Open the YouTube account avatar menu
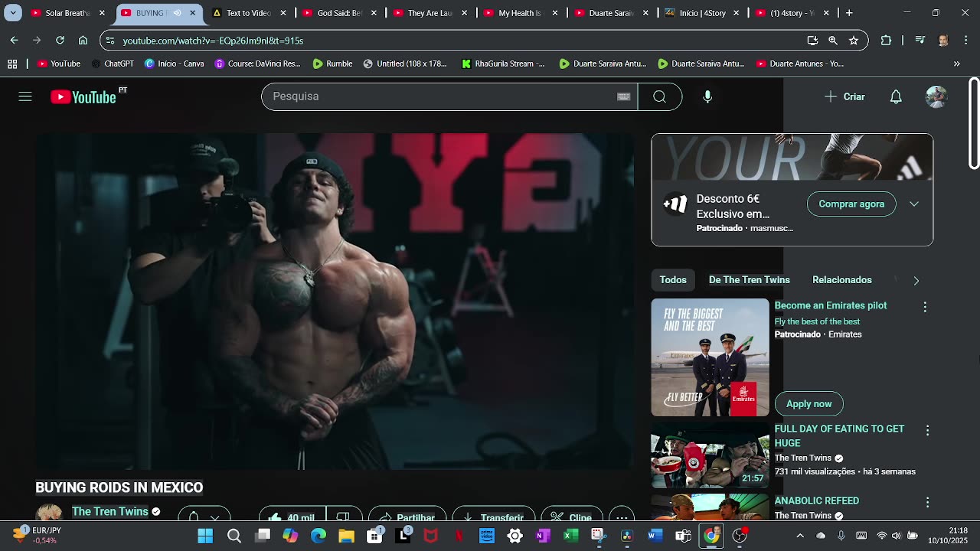Image resolution: width=980 pixels, height=551 pixels. tap(936, 96)
